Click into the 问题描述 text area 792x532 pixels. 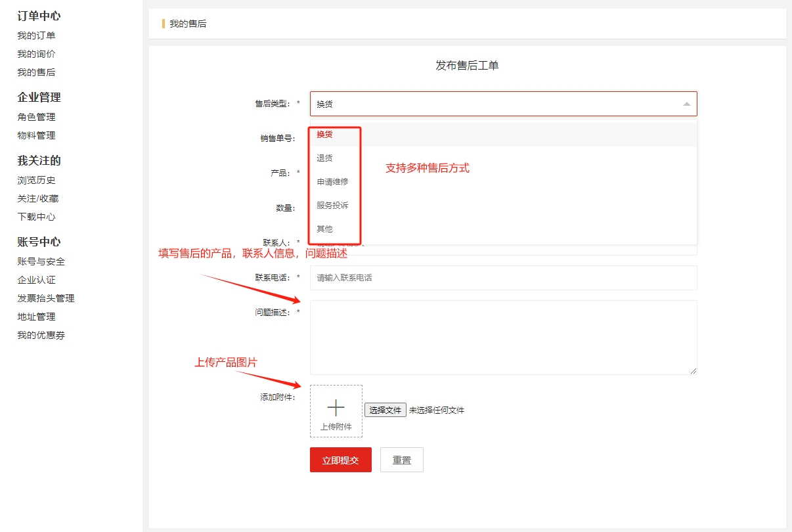504,338
